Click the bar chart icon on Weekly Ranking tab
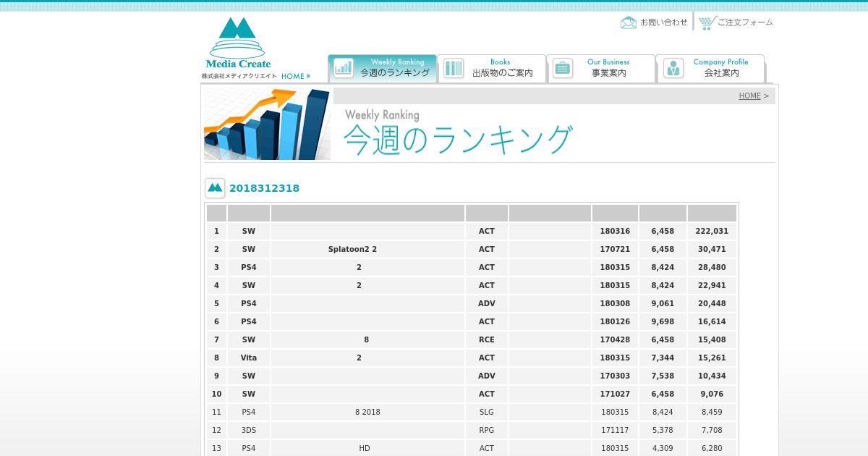This screenshot has width=868, height=456. [x=344, y=68]
